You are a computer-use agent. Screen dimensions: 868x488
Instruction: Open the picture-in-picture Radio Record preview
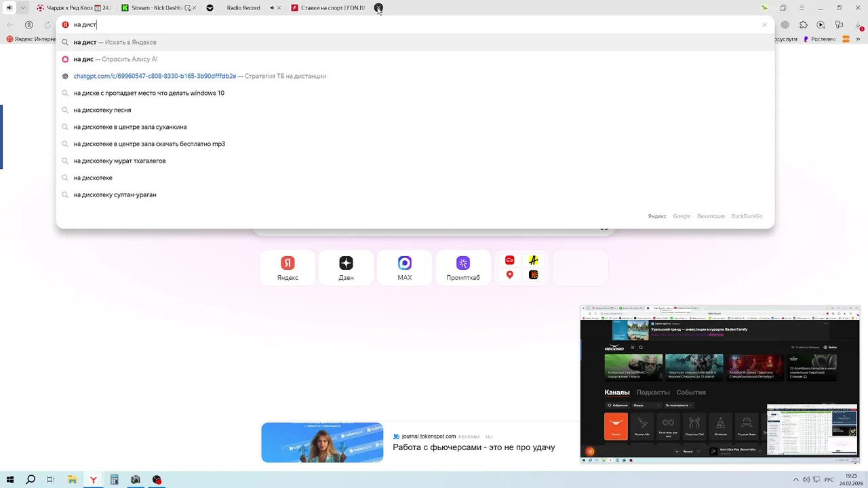[719, 384]
